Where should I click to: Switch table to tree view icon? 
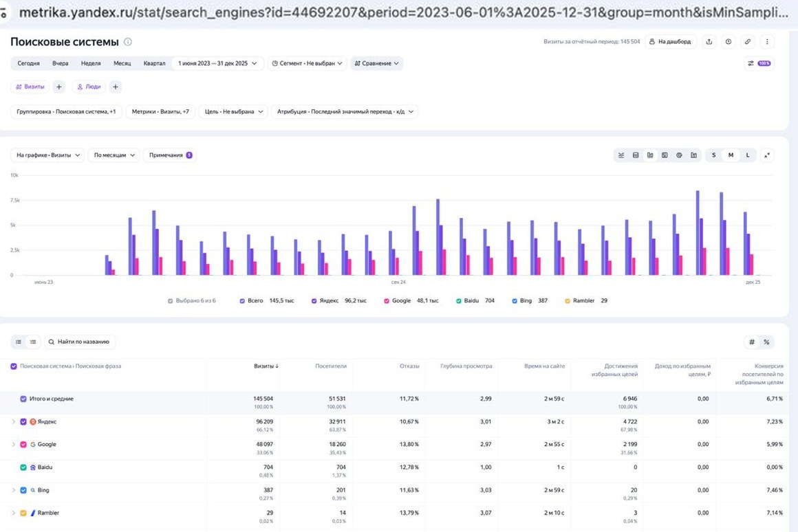tap(33, 342)
